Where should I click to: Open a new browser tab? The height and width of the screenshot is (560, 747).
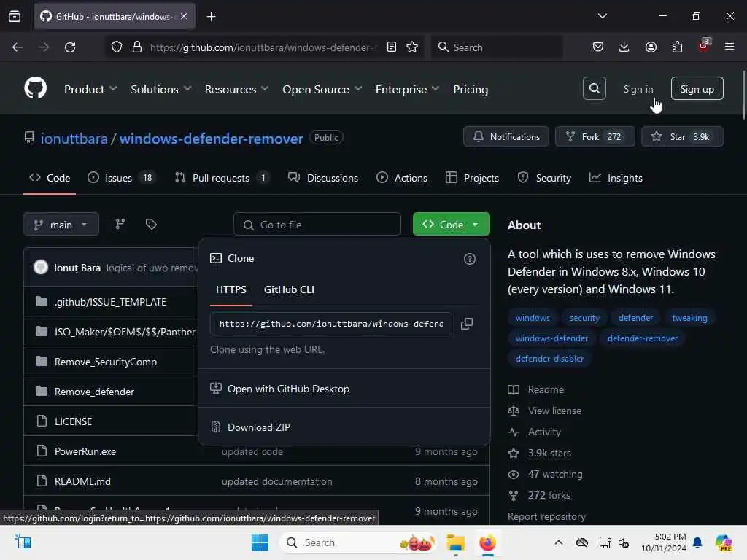211,17
